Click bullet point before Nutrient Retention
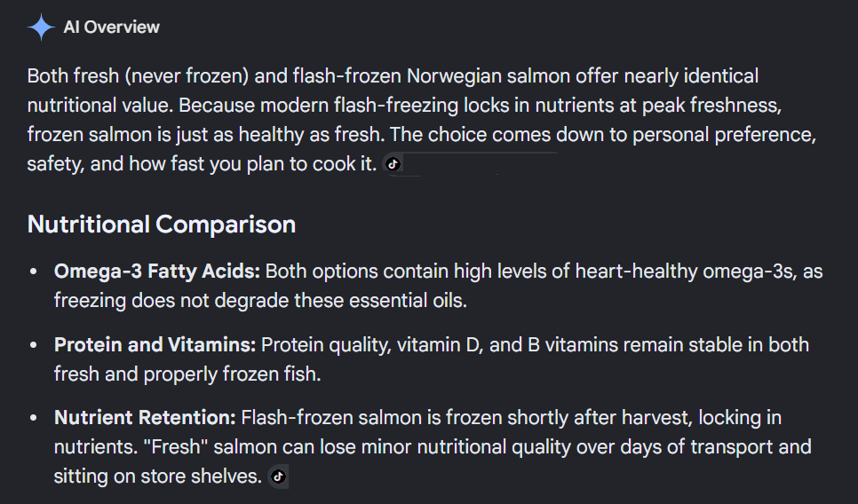The height and width of the screenshot is (504, 858). point(34,418)
